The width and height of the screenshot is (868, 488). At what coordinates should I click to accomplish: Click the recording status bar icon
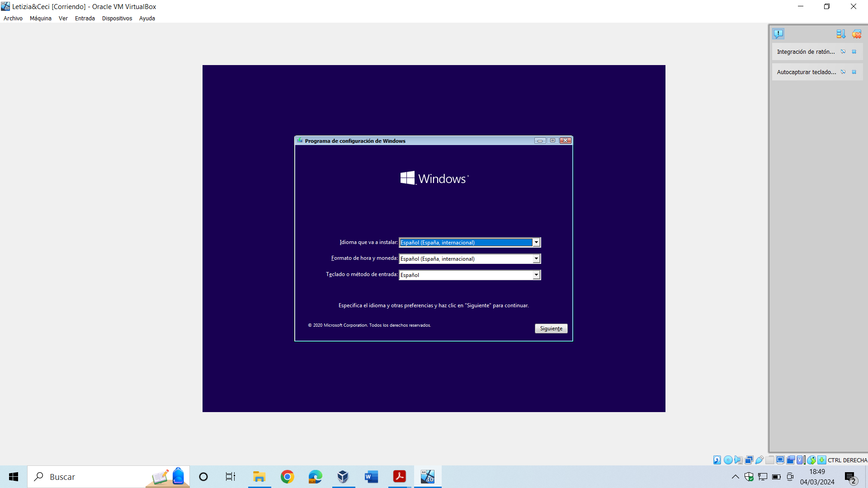pos(791,460)
